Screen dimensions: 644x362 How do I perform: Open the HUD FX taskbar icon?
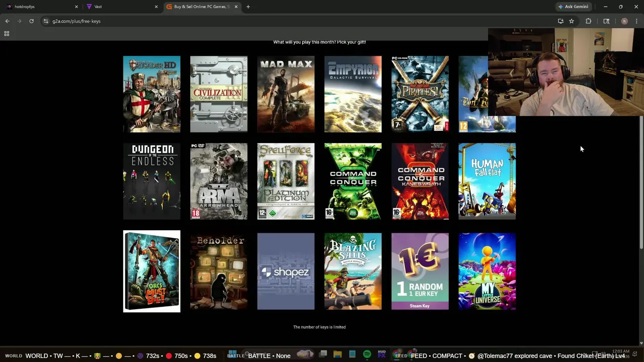pyautogui.click(x=381, y=354)
